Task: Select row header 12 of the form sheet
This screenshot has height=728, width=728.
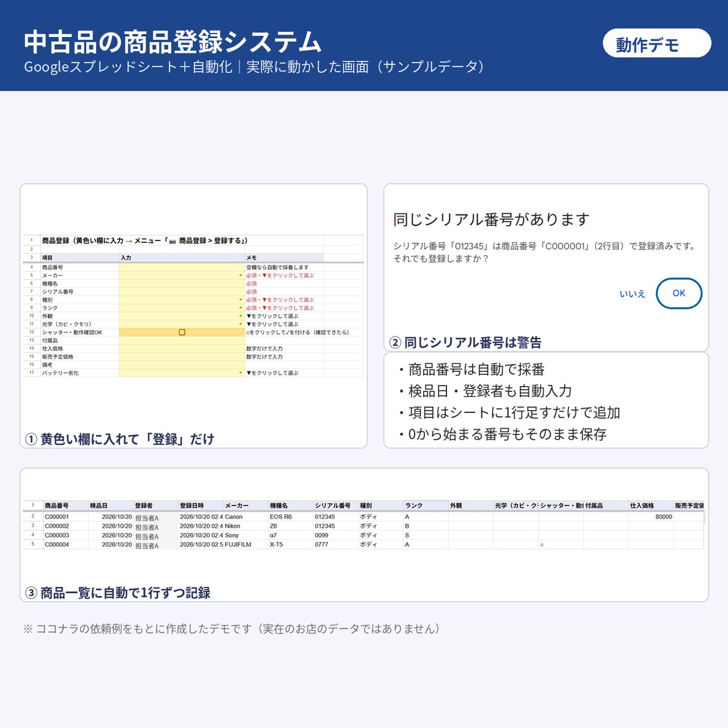Action: [32, 332]
